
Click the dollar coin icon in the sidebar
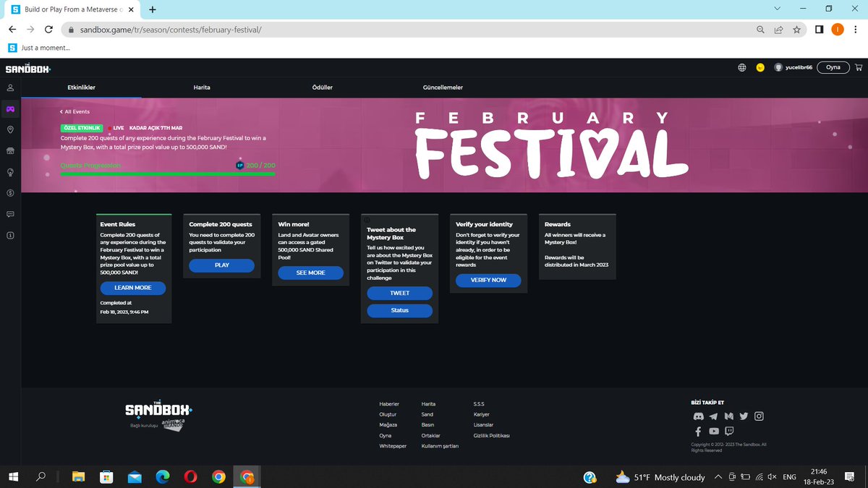pos(10,193)
